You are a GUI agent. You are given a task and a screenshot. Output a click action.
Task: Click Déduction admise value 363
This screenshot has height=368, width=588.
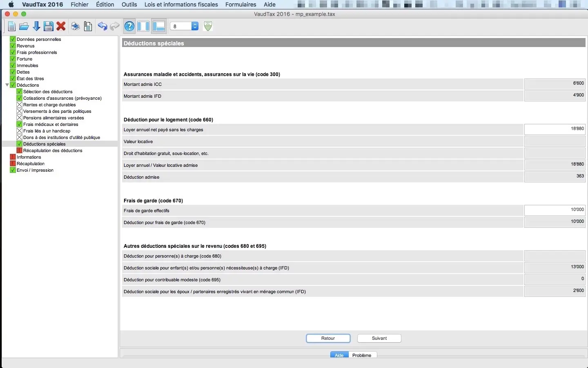pos(555,177)
